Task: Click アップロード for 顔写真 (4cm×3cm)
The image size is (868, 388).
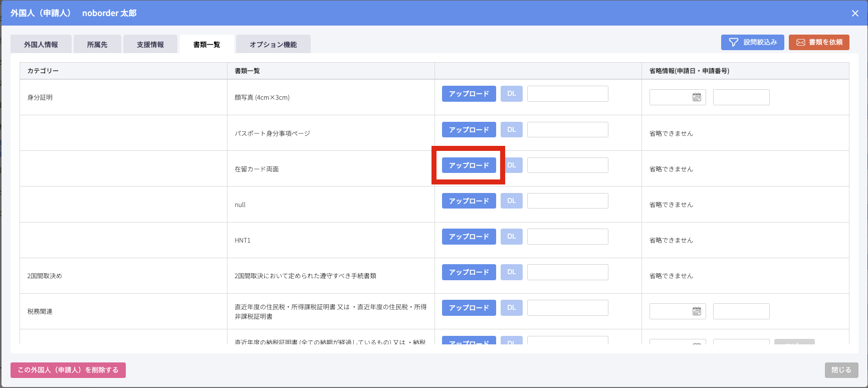Action: coord(469,94)
